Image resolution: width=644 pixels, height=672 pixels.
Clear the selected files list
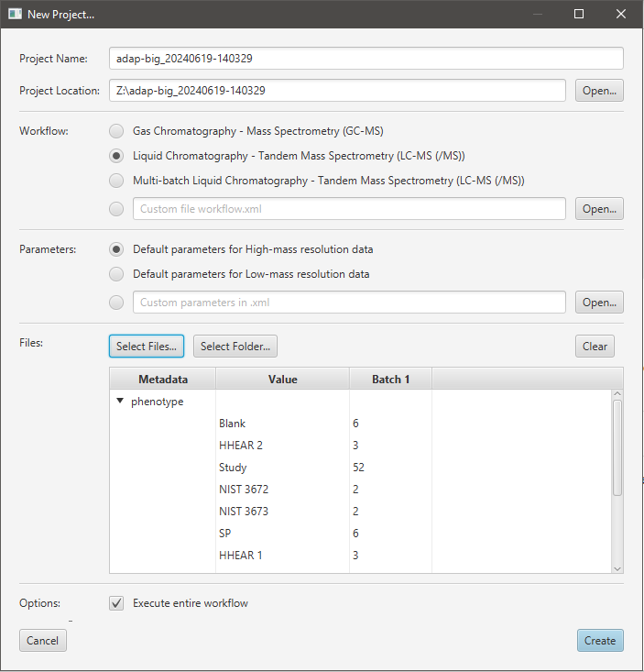595,346
